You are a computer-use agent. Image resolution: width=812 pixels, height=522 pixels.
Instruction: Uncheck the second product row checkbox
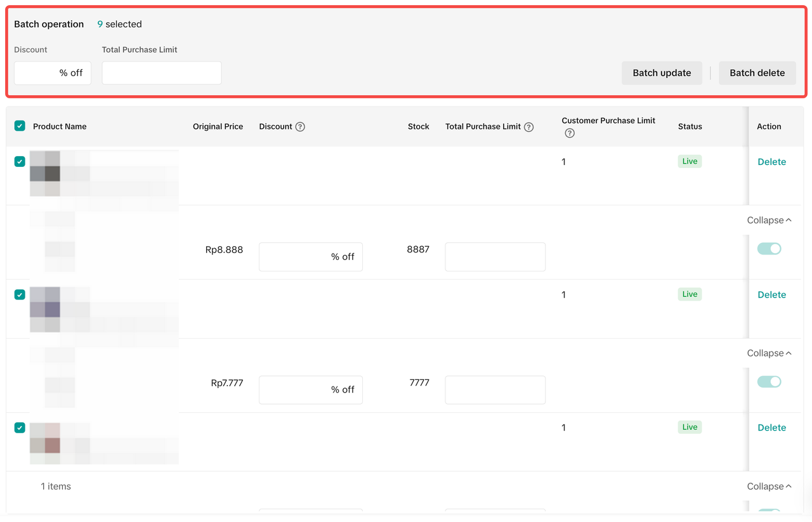(20, 294)
